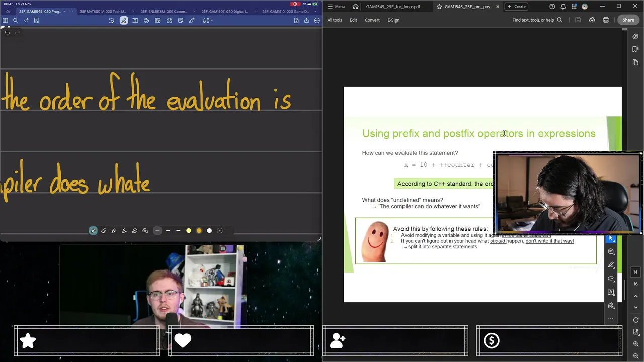This screenshot has width=644, height=362.
Task: Switch to 25F_GAM1510_020 Game D notes tab
Action: click(x=286, y=11)
